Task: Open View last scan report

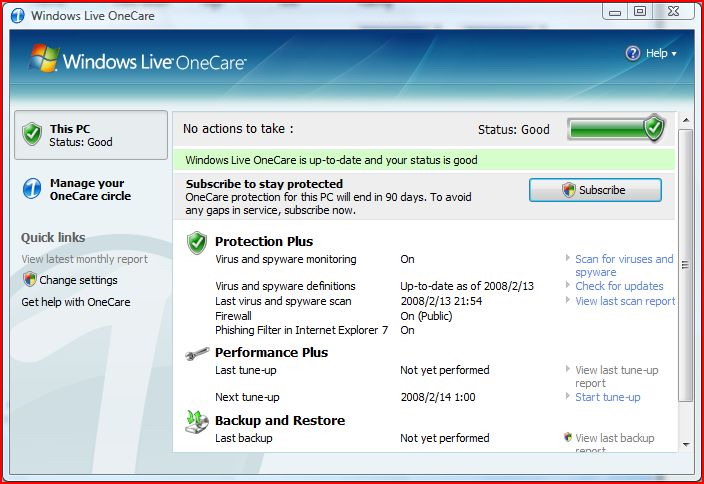Action: 625,301
